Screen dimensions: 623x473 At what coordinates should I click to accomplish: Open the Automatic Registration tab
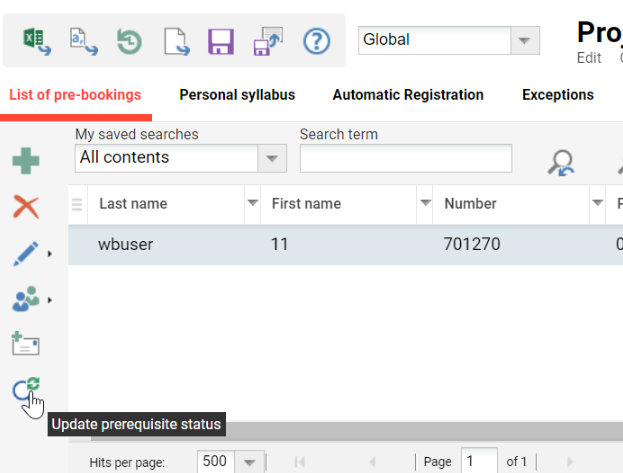[408, 95]
